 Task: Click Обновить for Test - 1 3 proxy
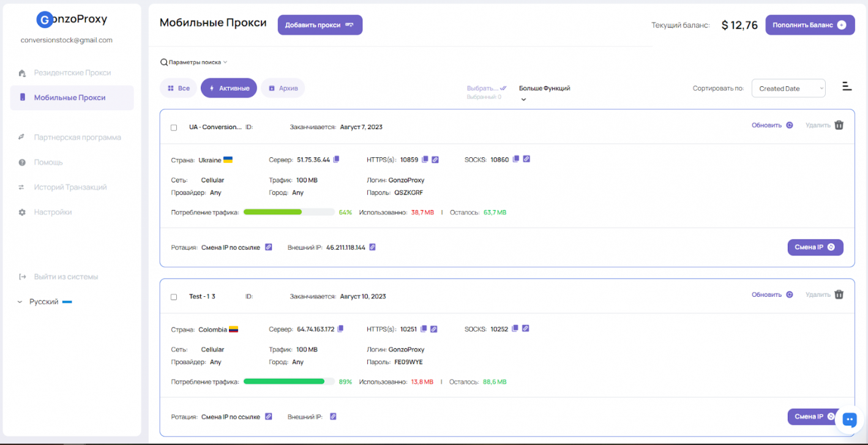pyautogui.click(x=773, y=294)
